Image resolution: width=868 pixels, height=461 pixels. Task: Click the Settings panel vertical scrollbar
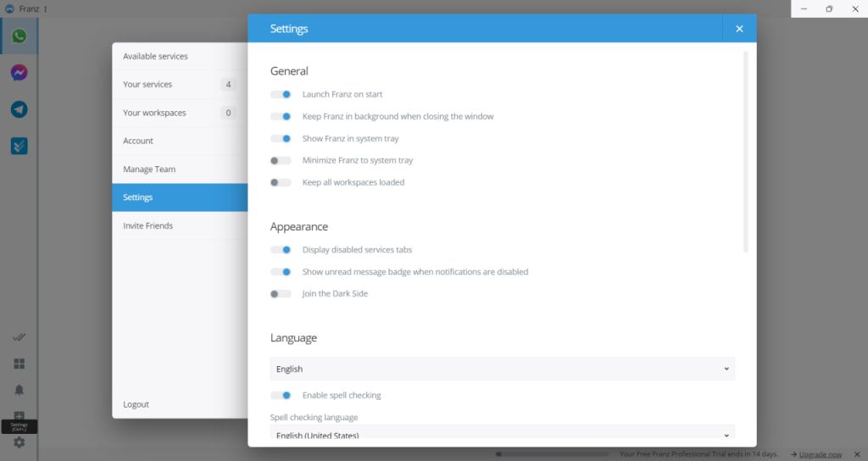tap(746, 153)
